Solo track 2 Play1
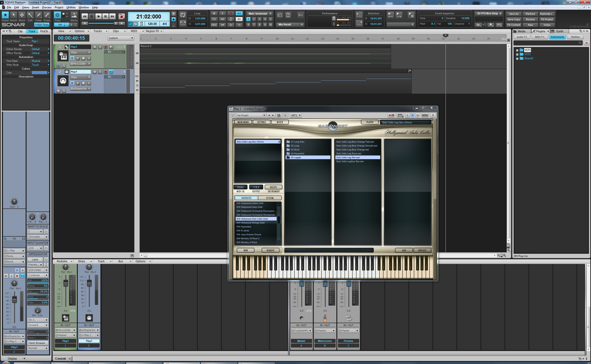Viewport: 591px width, 364px height. coord(100,72)
